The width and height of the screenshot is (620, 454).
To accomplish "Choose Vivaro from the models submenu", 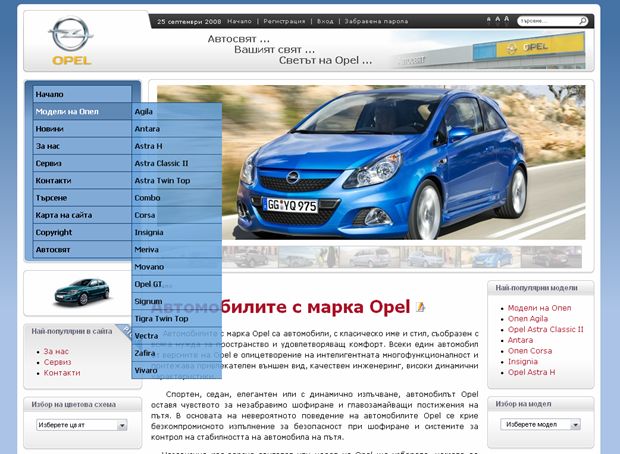I will [177, 370].
